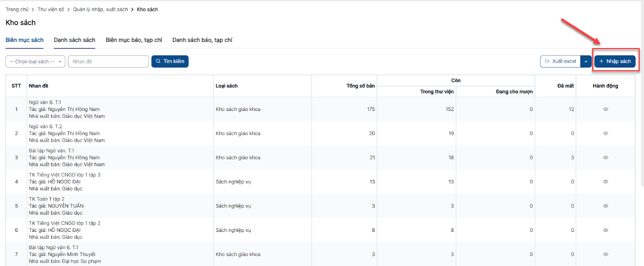
Task: Go to Trang chủ breadcrumb link
Action: coord(17,9)
